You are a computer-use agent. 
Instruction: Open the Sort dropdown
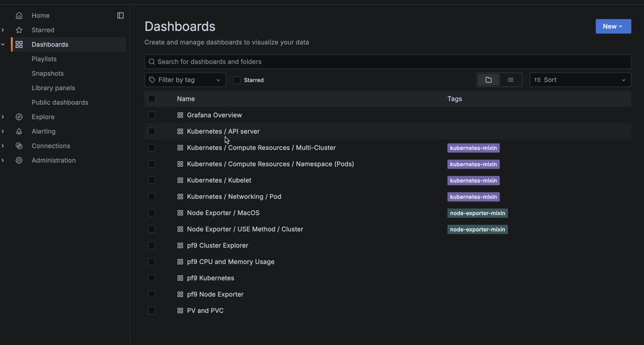point(580,80)
